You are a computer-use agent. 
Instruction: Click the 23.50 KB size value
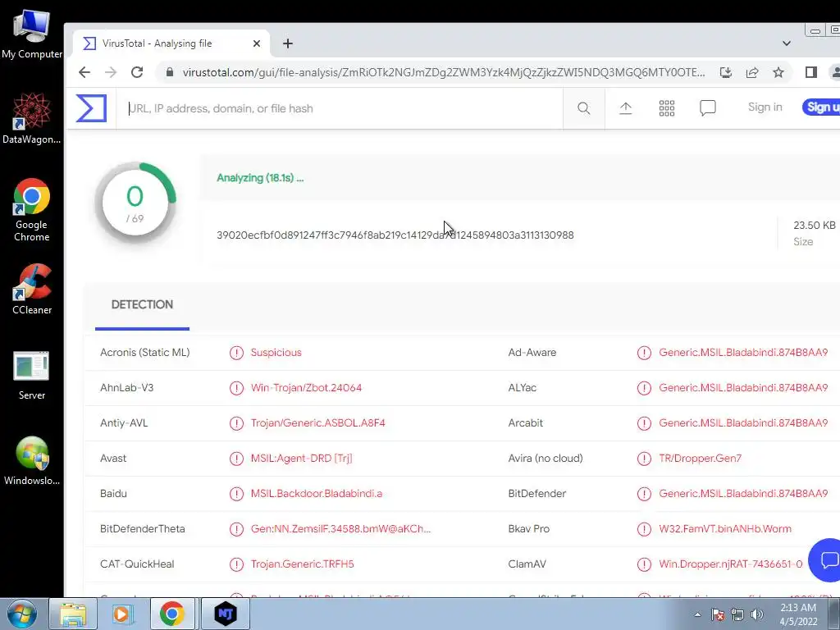tap(814, 226)
